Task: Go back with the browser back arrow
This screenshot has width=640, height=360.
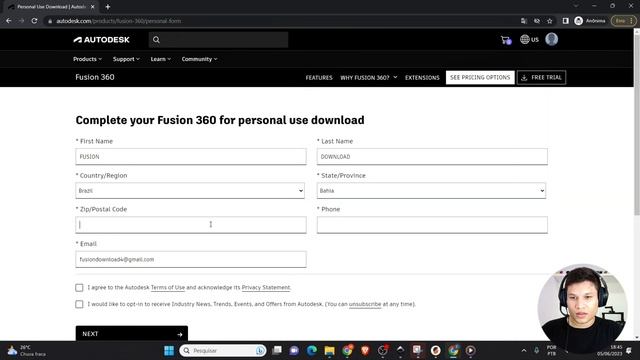Action: coord(9,21)
